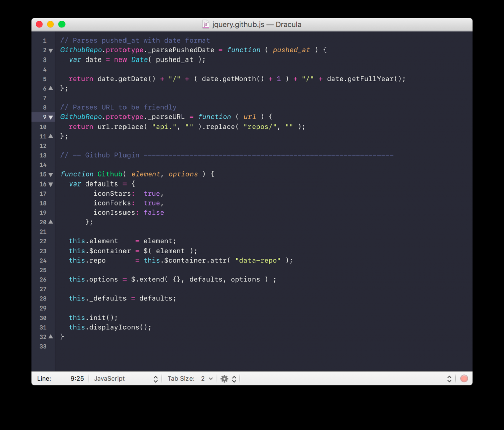This screenshot has width=504, height=430.
Task: Click the js file icon in title bar
Action: pos(206,24)
